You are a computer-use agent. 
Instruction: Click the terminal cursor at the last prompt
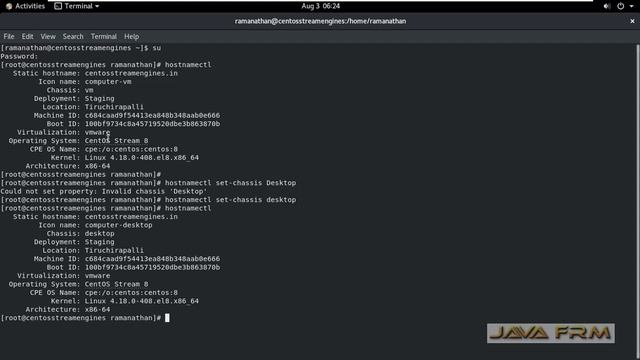(x=167, y=318)
